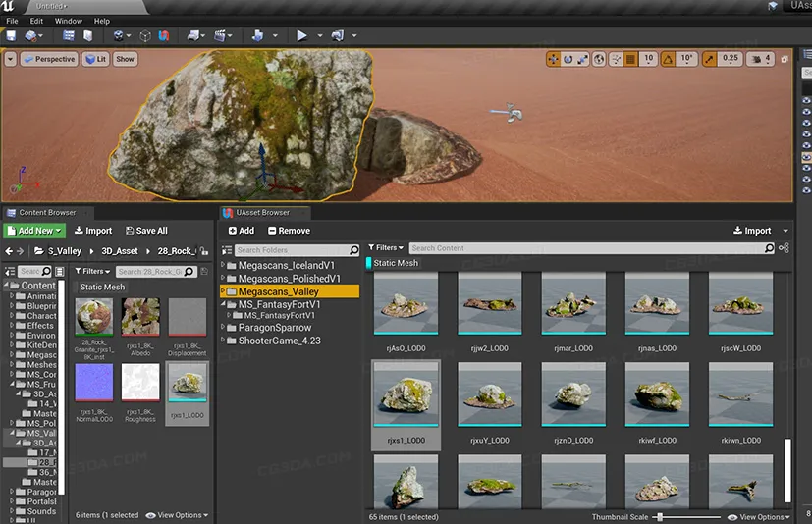Screen dimensions: 812x524
Task: Toggle the Content Browser lock icon
Action: (x=204, y=251)
